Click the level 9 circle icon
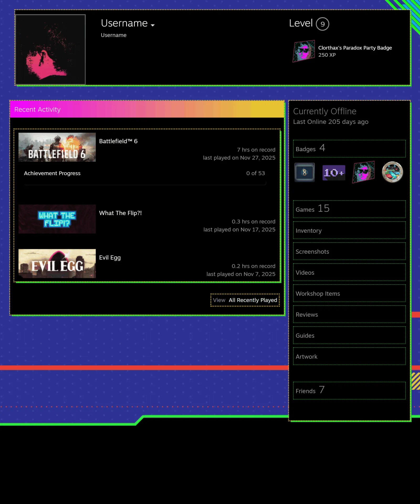The image size is (420, 504). 322,24
